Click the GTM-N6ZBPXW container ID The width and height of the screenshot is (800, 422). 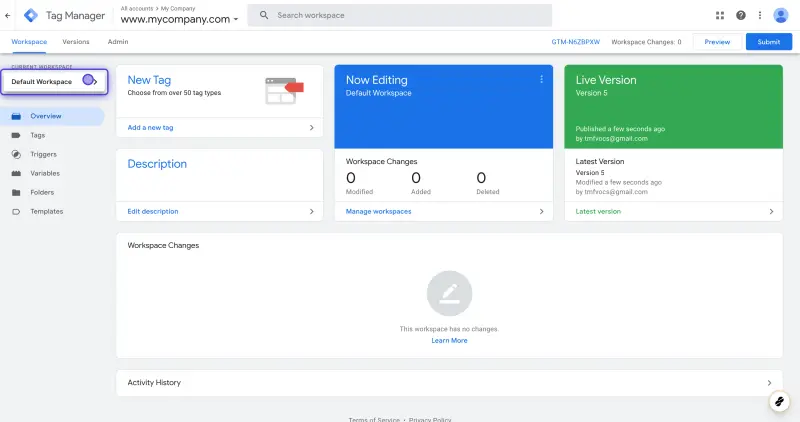[576, 42]
